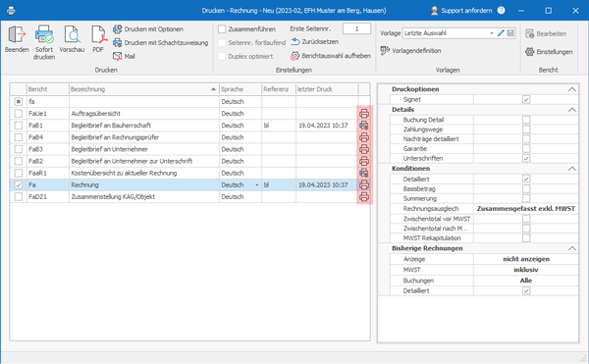
Task: Enable Summierung checkbox
Action: [x=526, y=198]
